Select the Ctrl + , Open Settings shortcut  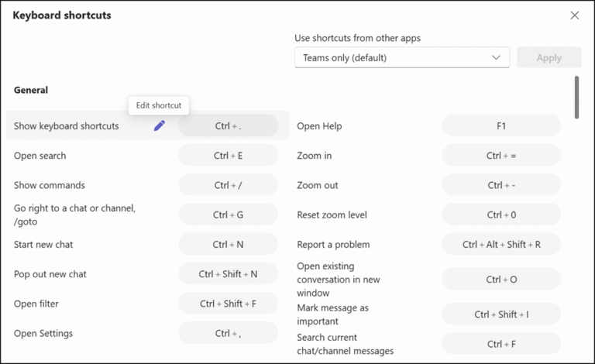click(x=228, y=333)
